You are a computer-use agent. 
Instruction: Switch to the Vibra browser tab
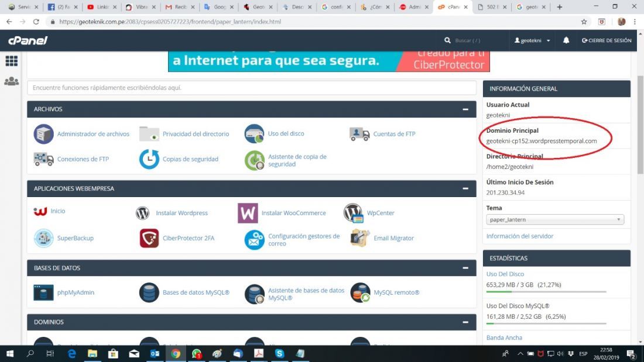(141, 7)
